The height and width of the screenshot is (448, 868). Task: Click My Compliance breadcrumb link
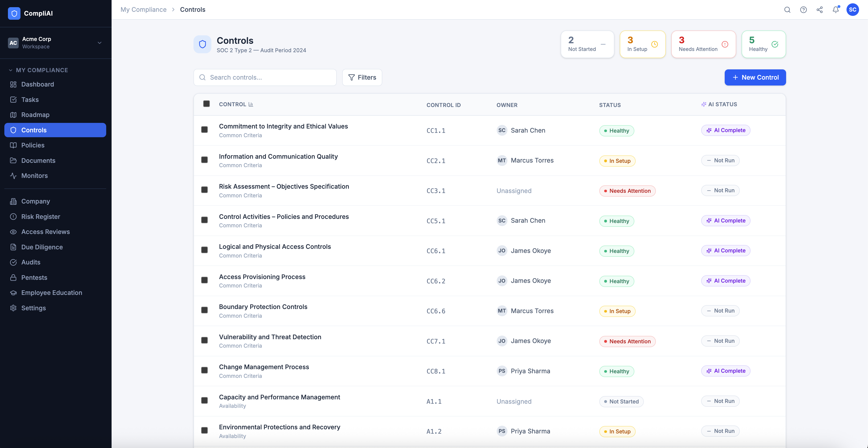[x=144, y=9]
